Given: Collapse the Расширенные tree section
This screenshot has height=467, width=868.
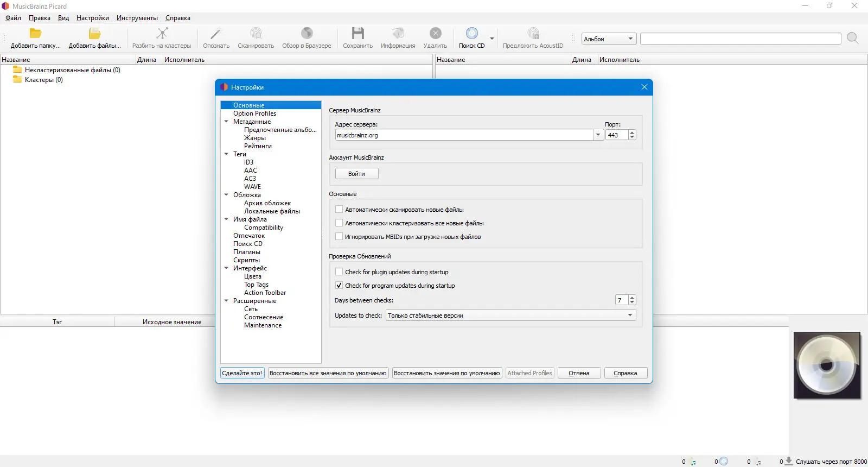Looking at the screenshot, I should (x=226, y=301).
